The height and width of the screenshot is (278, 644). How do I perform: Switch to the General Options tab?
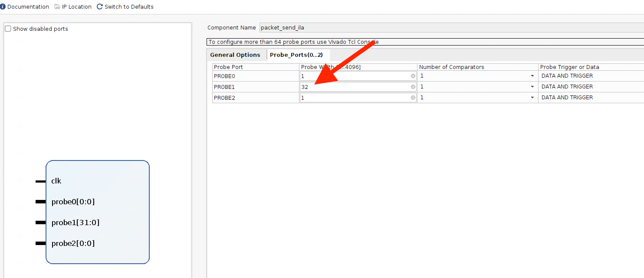click(235, 55)
